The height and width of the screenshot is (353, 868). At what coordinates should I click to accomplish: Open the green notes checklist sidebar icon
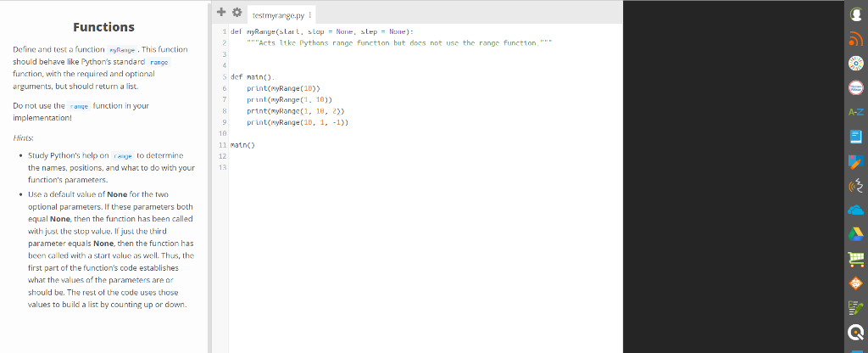click(856, 307)
